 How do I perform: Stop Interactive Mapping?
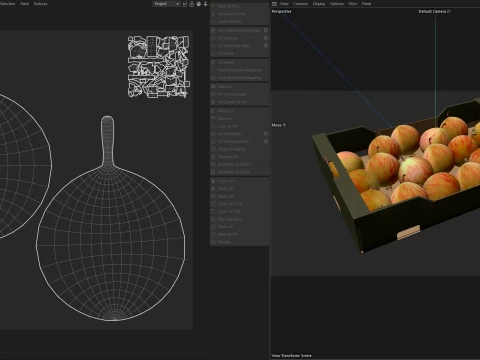(239, 78)
